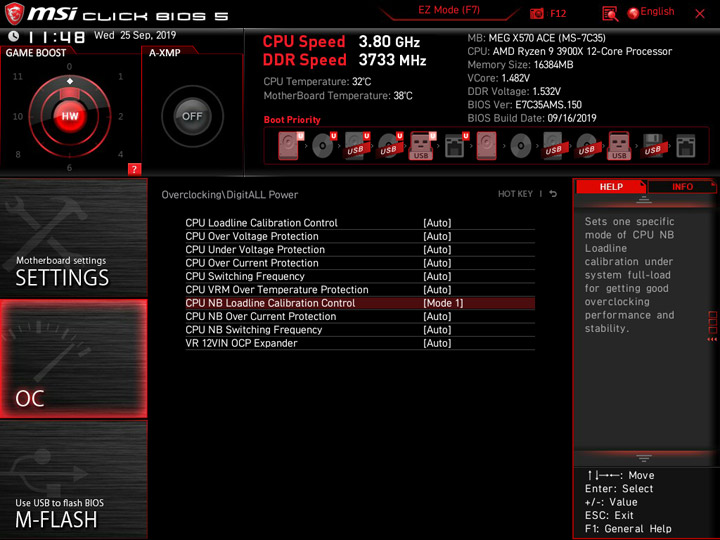Click the DDR Speed 3733 MHz readout
720x540 pixels.
[x=344, y=60]
